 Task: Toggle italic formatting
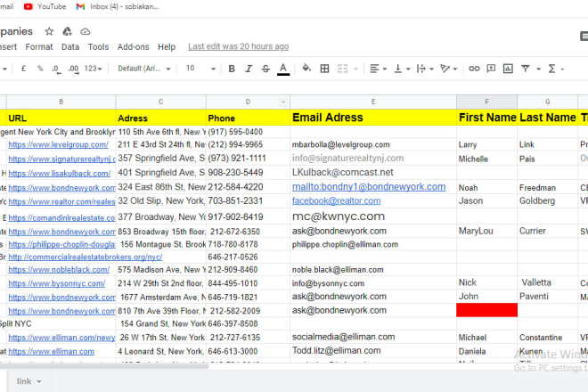[x=249, y=69]
